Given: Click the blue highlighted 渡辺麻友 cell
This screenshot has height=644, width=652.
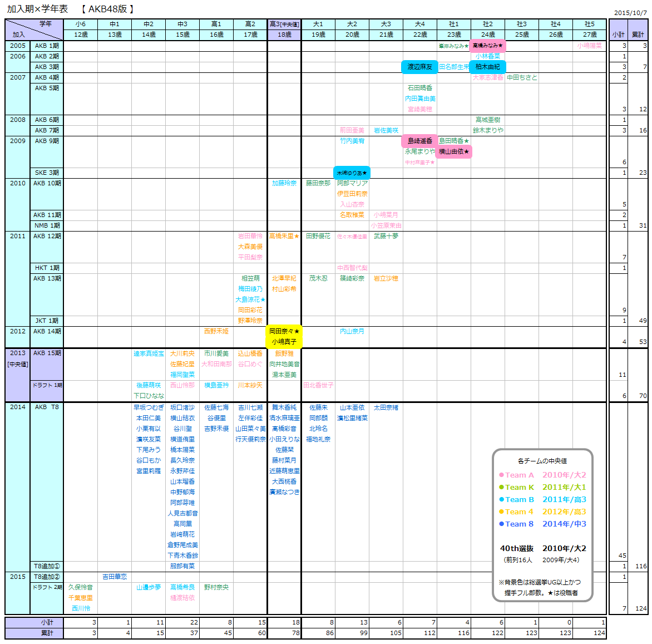Looking at the screenshot, I should [x=419, y=67].
